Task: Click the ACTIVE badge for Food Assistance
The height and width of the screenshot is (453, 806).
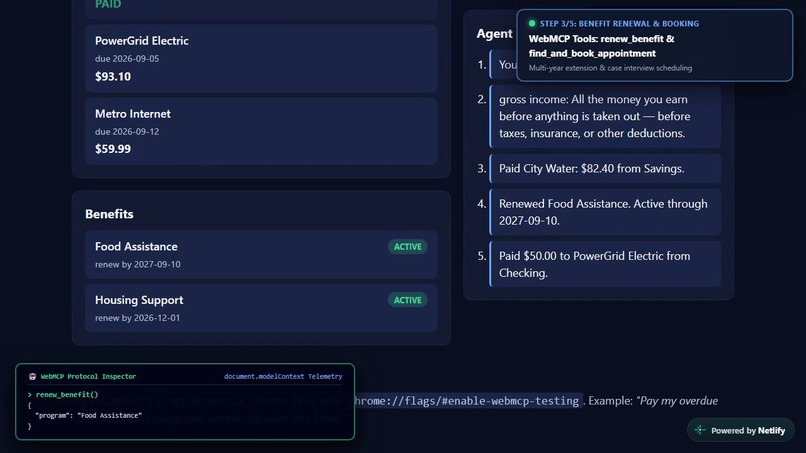Action: point(408,247)
